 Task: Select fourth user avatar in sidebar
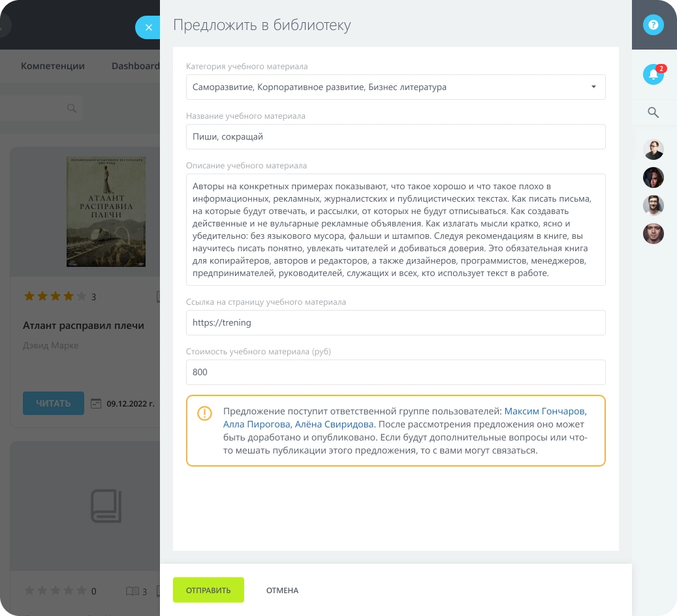coord(653,234)
